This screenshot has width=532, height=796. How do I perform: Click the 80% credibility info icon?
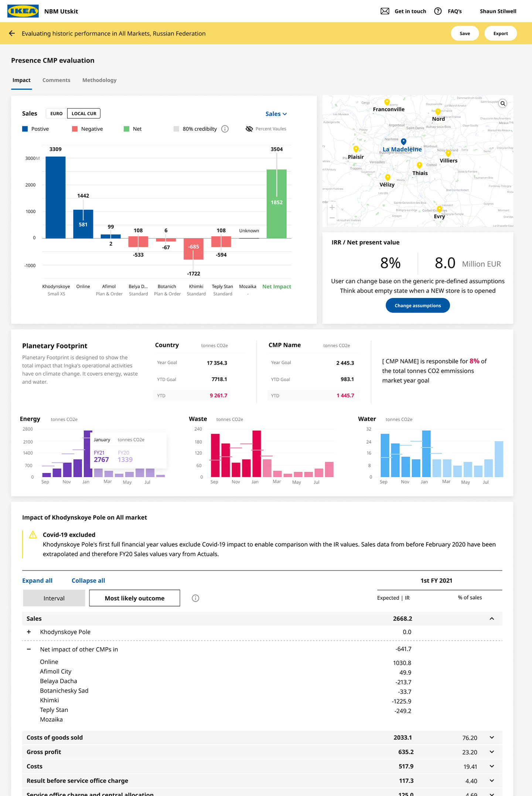225,129
